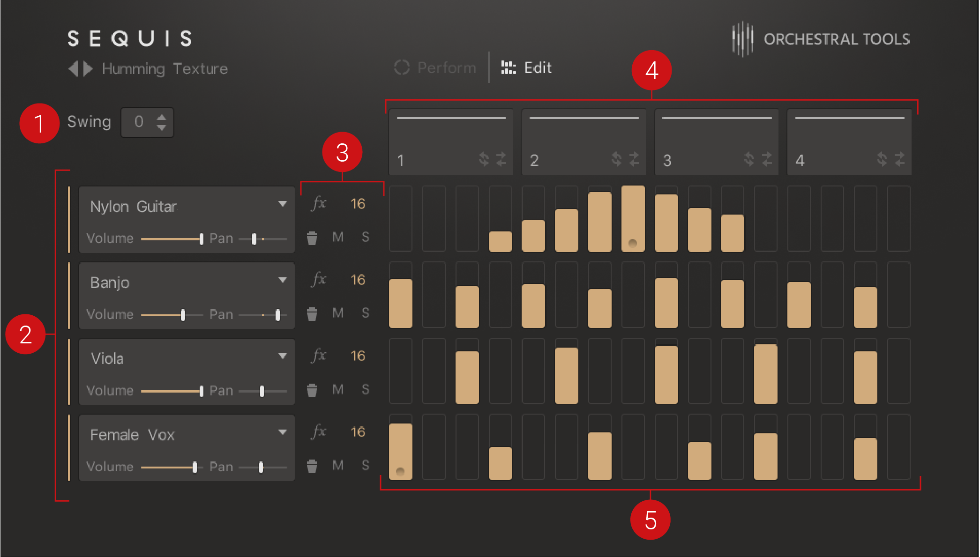This screenshot has width=980, height=557.
Task: Go to the next preset using right arrow
Action: pos(88,69)
